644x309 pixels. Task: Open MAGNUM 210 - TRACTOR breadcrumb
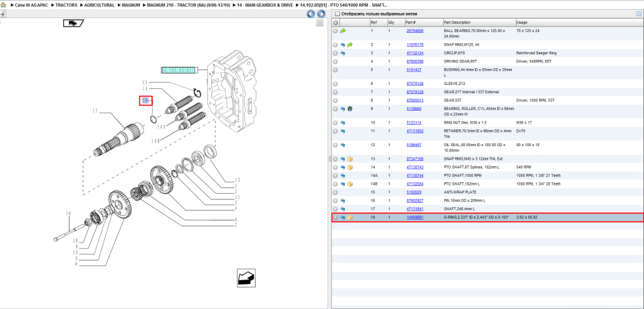click(189, 5)
